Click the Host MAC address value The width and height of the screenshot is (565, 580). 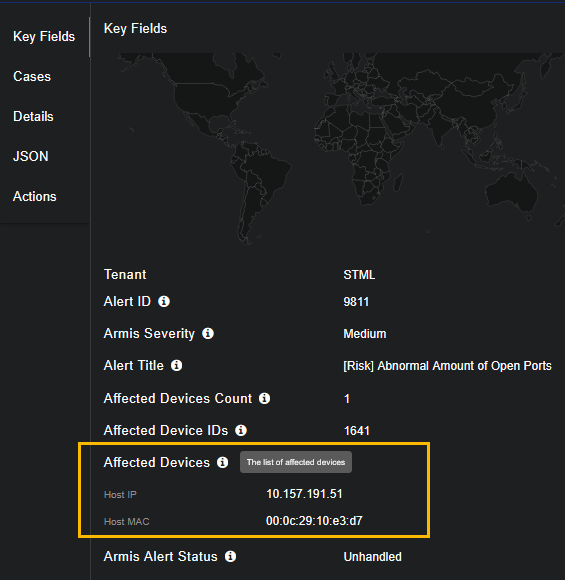click(x=314, y=521)
